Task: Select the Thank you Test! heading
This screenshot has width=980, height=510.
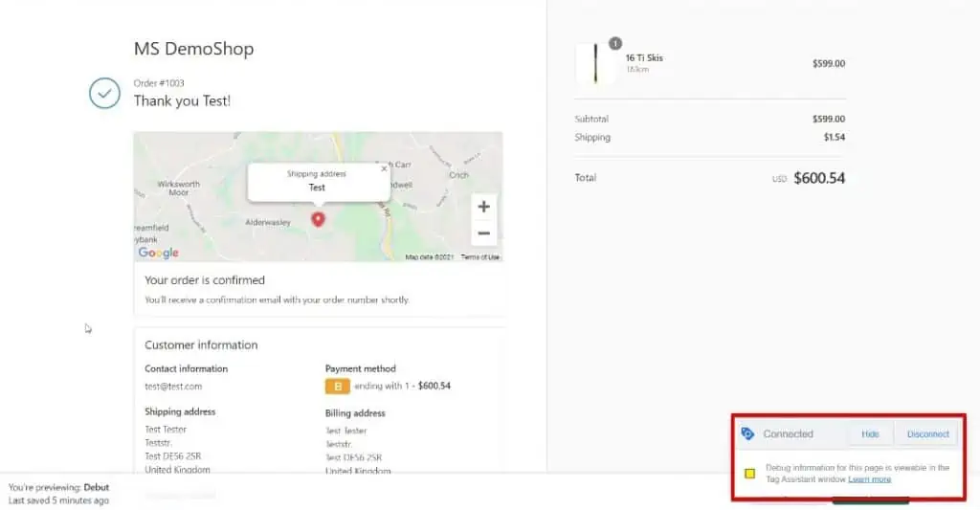Action: (x=182, y=100)
